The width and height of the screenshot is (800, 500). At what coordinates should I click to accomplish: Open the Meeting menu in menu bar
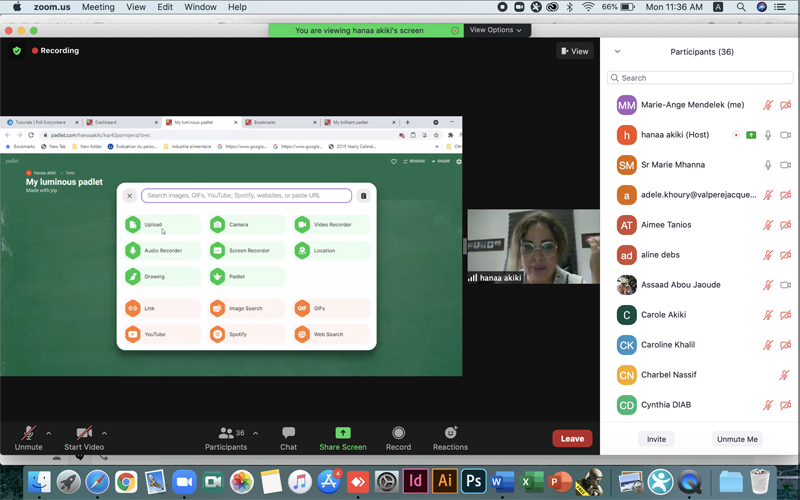(98, 7)
